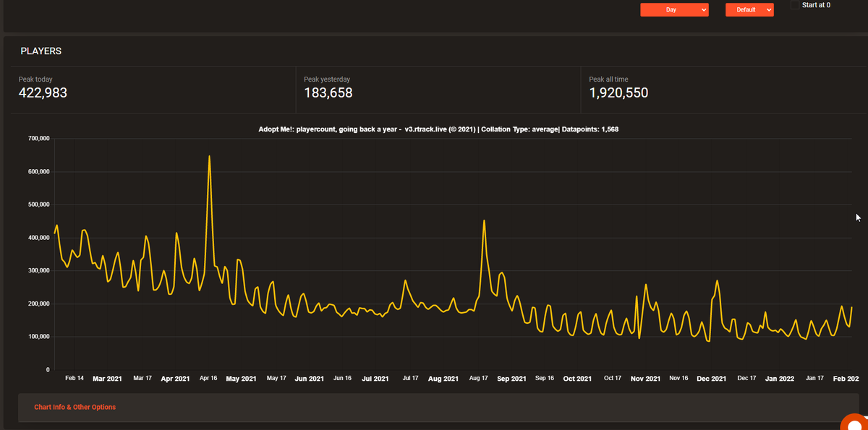Click the Sep 2021 x-axis label
This screenshot has width=868, height=430.
pos(512,379)
